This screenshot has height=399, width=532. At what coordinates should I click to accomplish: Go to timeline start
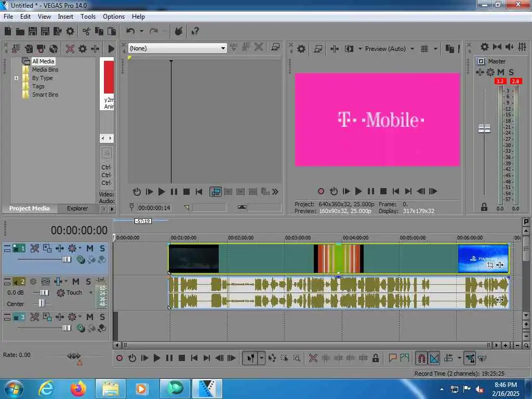pyautogui.click(x=194, y=358)
